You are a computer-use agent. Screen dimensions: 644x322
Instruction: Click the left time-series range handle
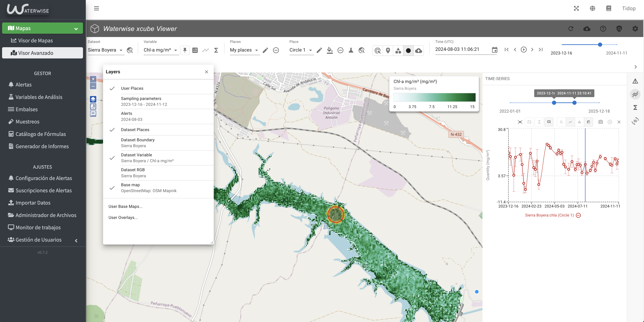554,103
